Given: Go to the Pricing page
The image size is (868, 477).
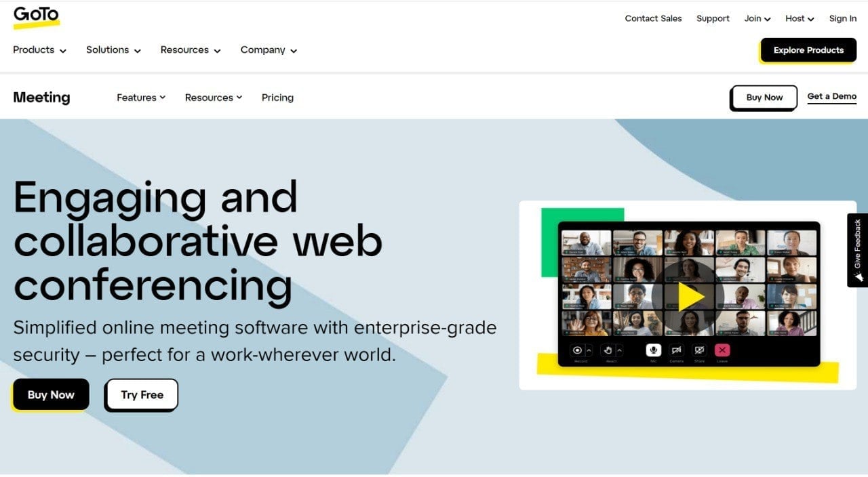Looking at the screenshot, I should pos(277,98).
